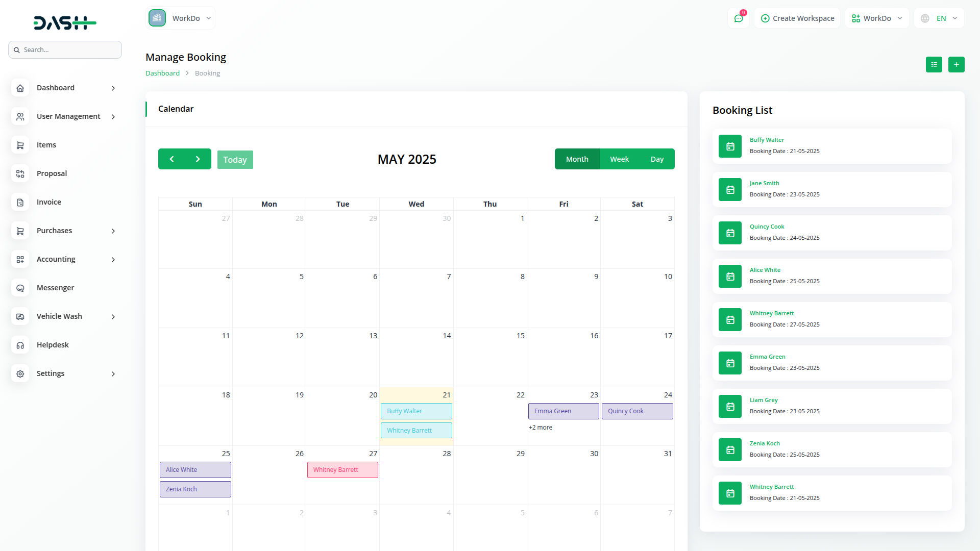
Task: Click the green plus add booking button
Action: coord(956,64)
